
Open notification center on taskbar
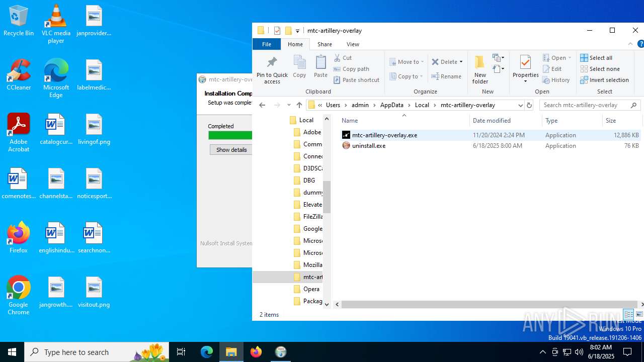(627, 352)
